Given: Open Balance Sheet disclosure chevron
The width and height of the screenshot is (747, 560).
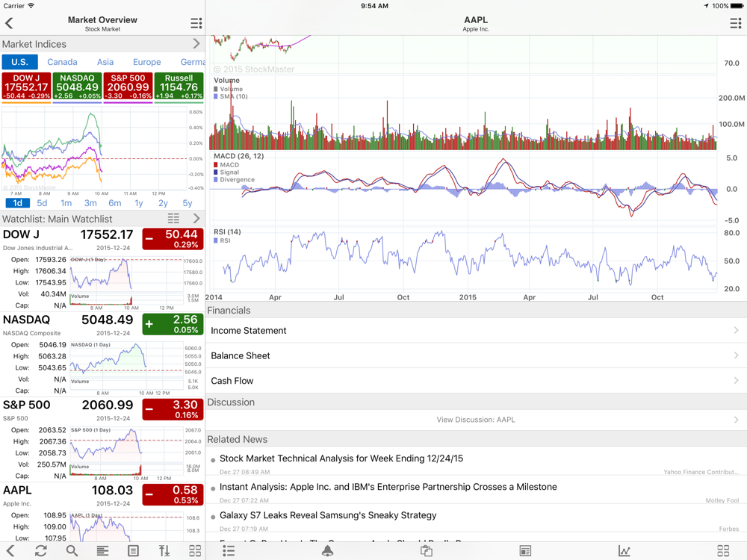Looking at the screenshot, I should click(736, 355).
